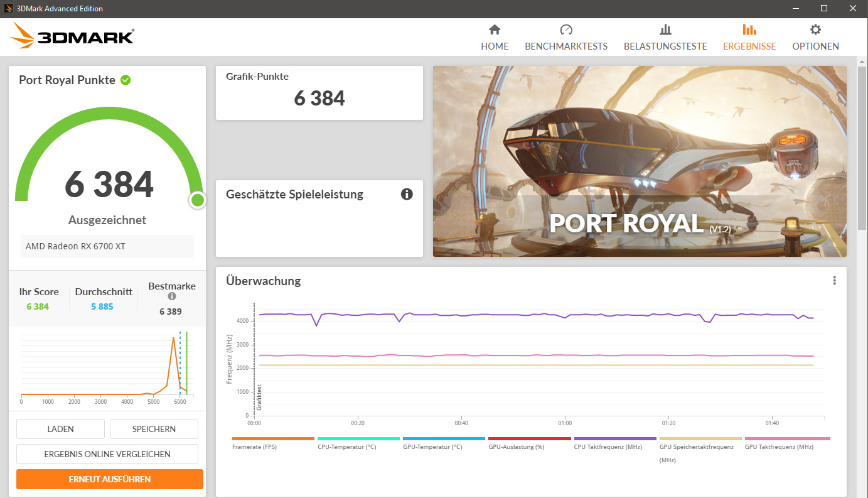The height and width of the screenshot is (498, 868).
Task: Toggle CPU Taktfrequenz legend entry
Action: tap(615, 443)
